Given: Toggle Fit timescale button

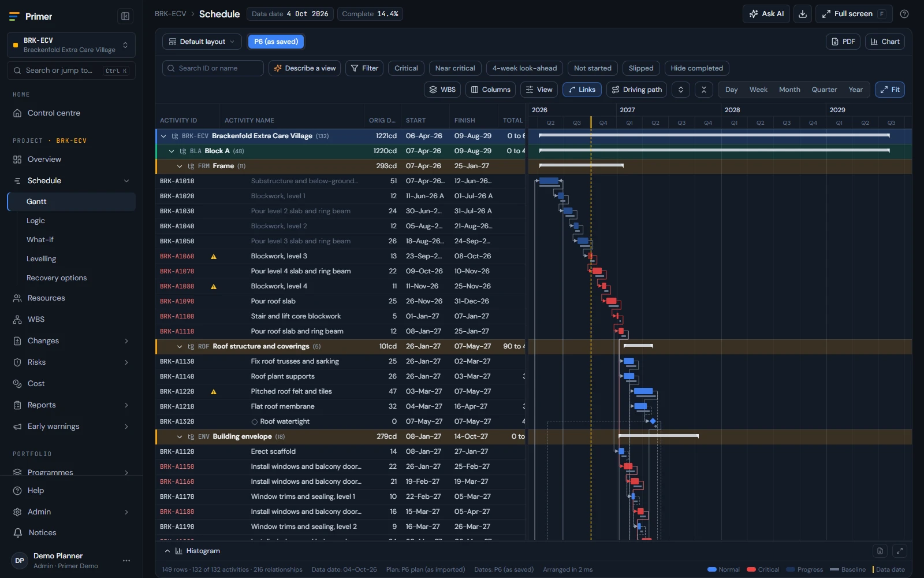Looking at the screenshot, I should point(890,90).
